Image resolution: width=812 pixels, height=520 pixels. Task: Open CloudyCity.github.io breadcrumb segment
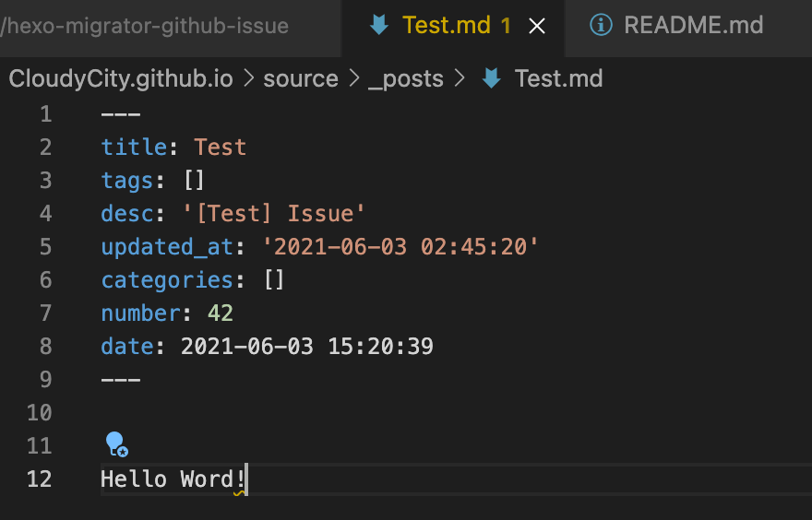coord(121,78)
